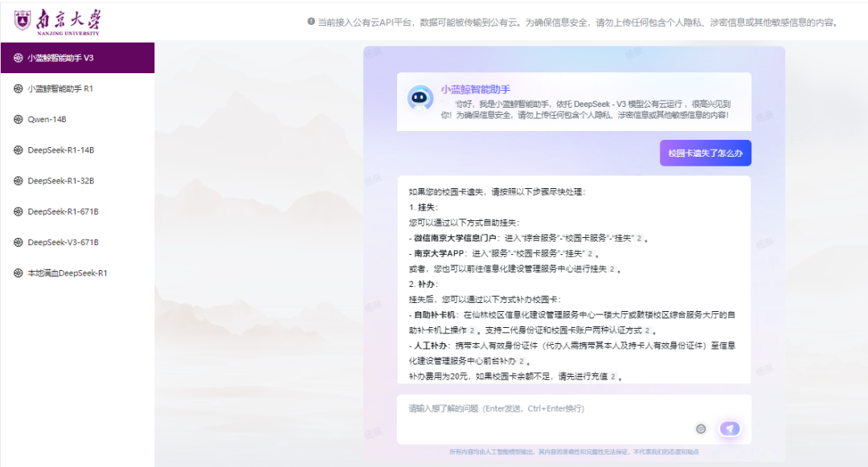Open citation 2 after 请先进行充值
This screenshot has height=467, width=868.
point(612,376)
